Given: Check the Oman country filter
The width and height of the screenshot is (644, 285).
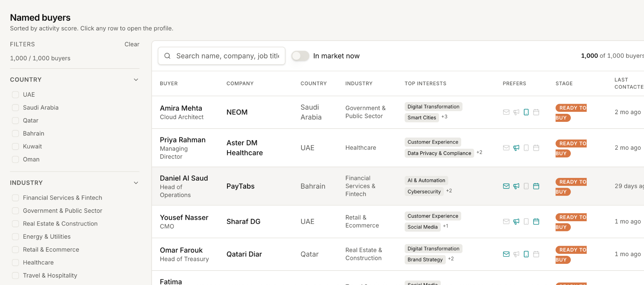Looking at the screenshot, I should 15,159.
